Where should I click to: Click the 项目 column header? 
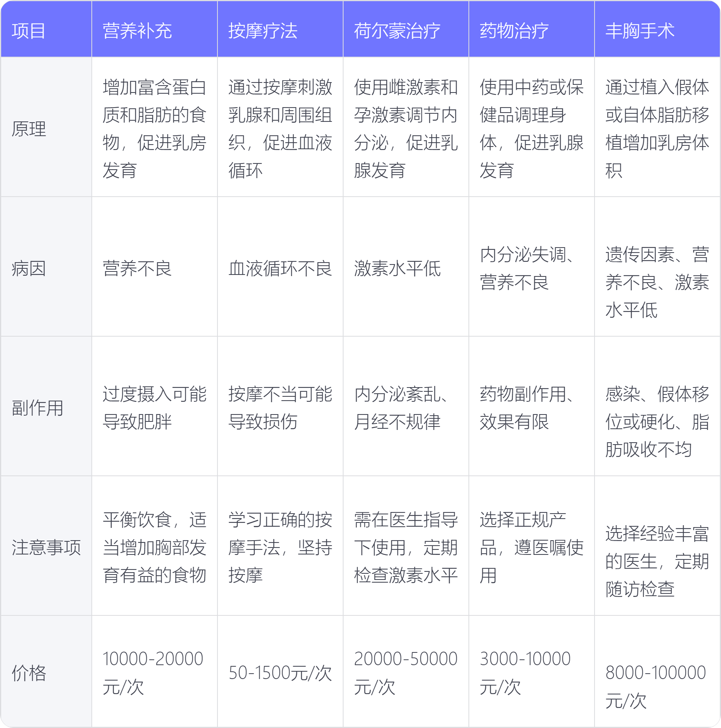[x=29, y=31]
